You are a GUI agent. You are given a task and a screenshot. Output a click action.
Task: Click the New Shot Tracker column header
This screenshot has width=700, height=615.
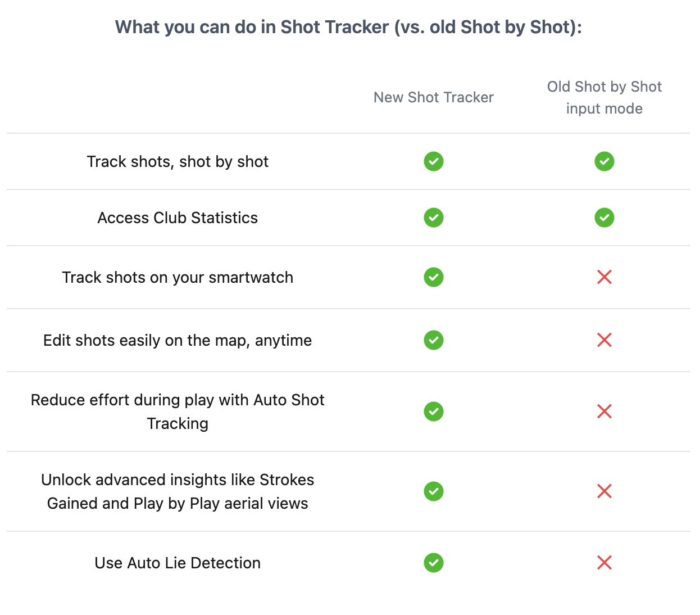click(433, 97)
